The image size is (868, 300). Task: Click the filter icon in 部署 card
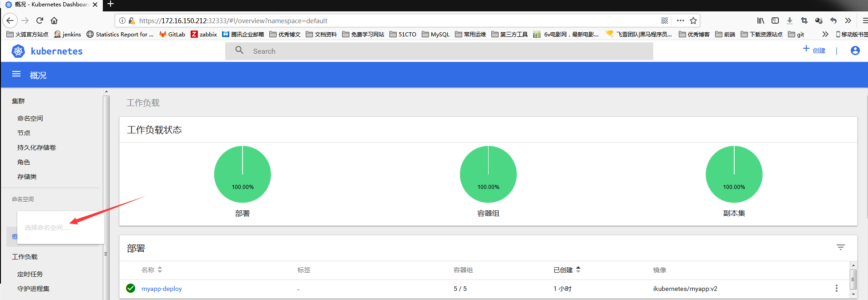[x=841, y=247]
